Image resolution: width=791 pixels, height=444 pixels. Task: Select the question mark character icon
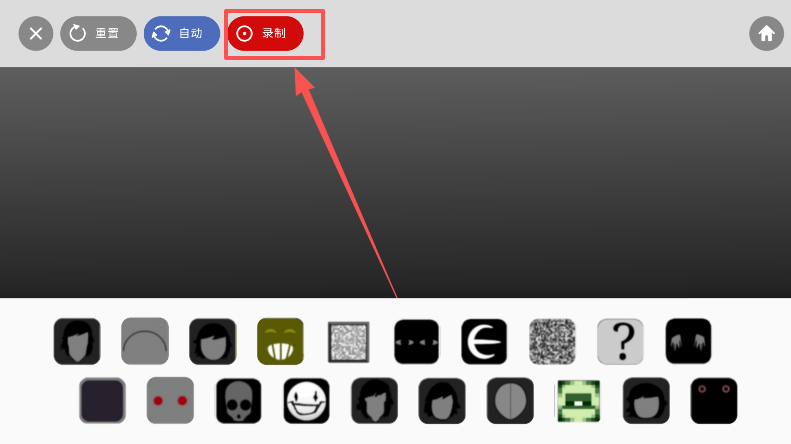point(620,341)
